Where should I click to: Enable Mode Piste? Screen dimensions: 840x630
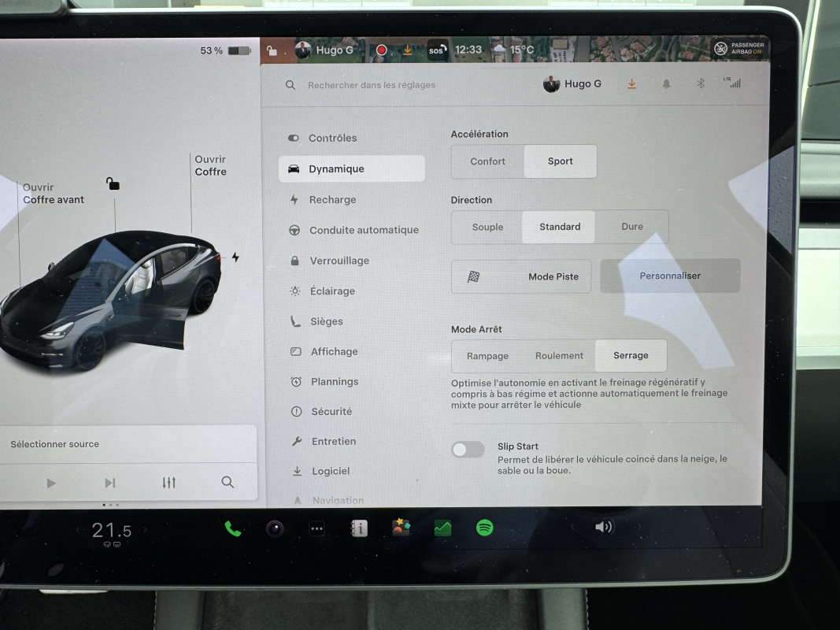tap(521, 276)
